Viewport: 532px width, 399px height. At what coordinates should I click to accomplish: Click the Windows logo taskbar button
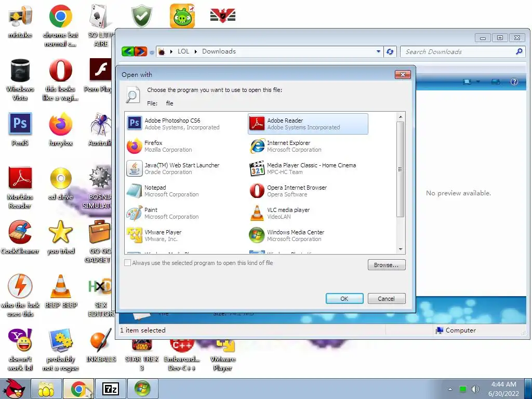(x=142, y=389)
